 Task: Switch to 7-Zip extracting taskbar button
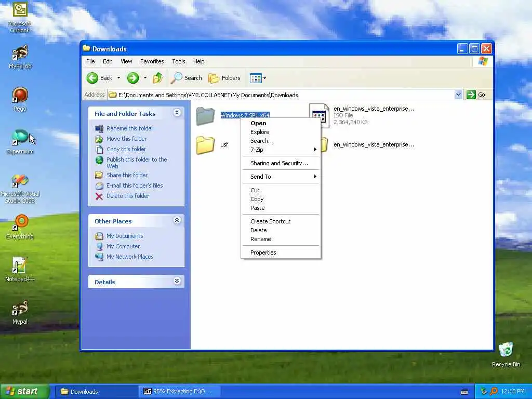tap(179, 392)
